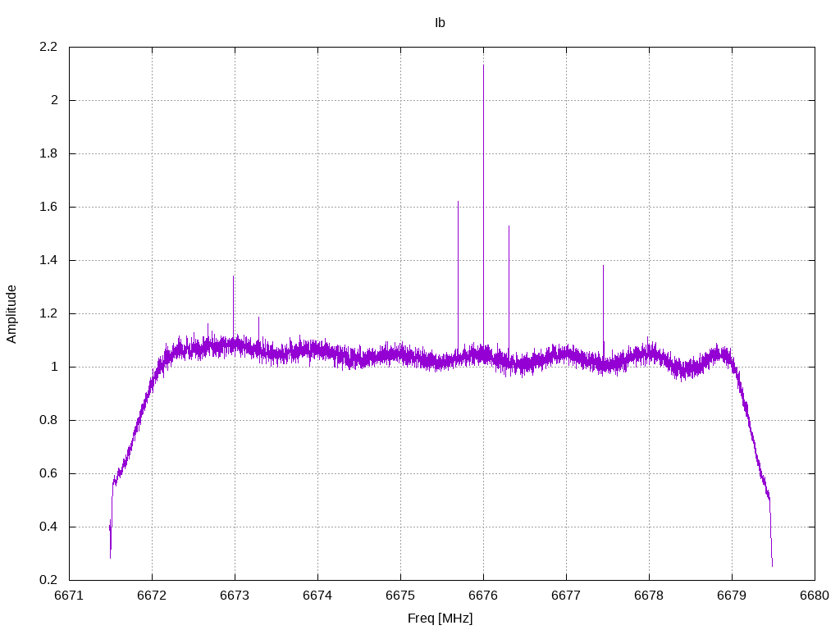Screen dimensions: 840x630
Task: Click the plot title 'Ib'
Action: click(x=440, y=22)
